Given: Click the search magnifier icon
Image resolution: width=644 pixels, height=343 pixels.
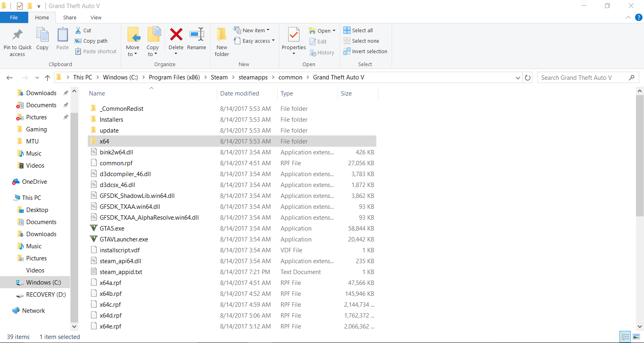Looking at the screenshot, I should pyautogui.click(x=632, y=77).
